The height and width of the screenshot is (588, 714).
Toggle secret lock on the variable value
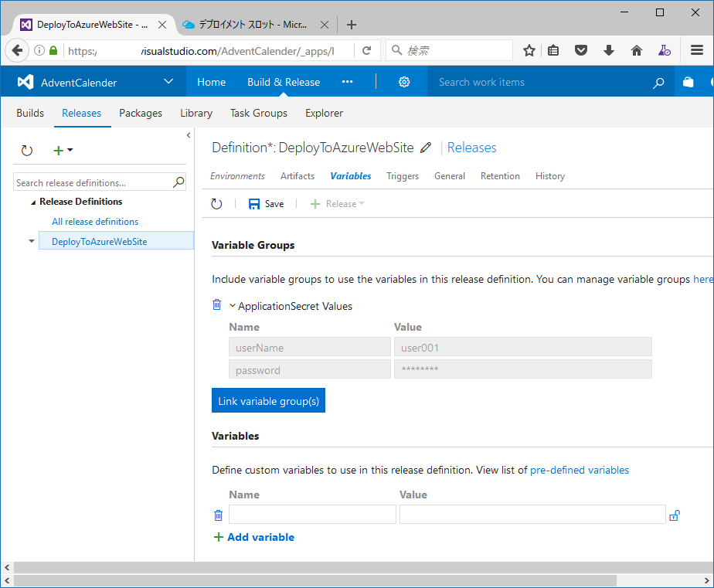pos(675,515)
